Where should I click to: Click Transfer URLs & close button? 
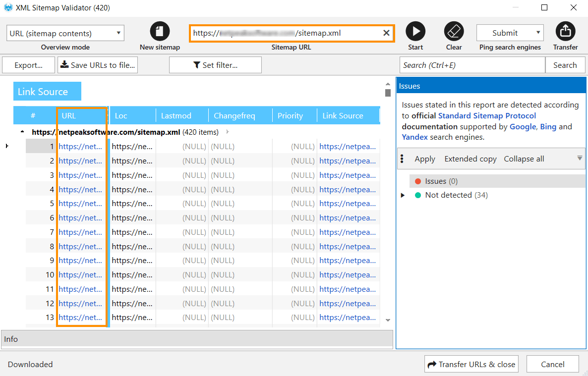click(x=471, y=365)
